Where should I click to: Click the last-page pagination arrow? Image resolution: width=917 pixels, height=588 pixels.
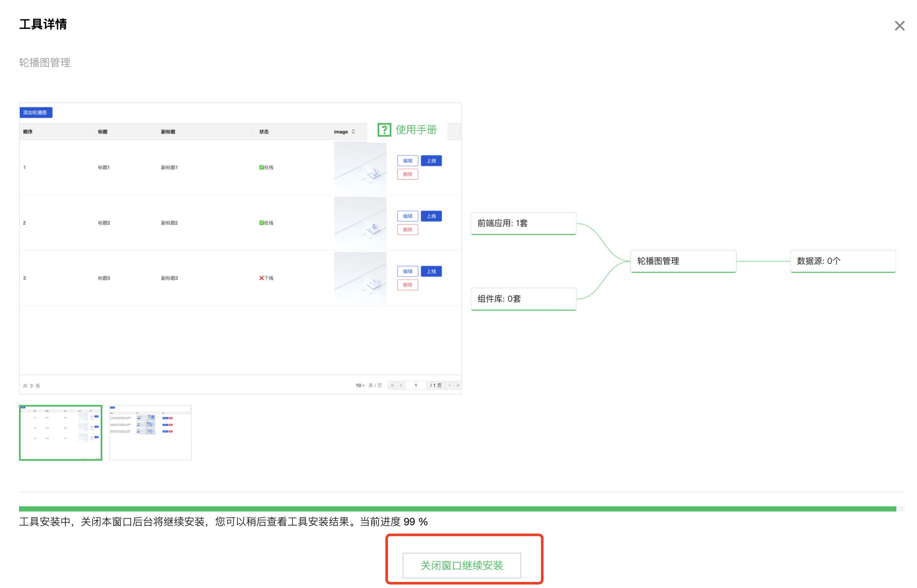(458, 386)
